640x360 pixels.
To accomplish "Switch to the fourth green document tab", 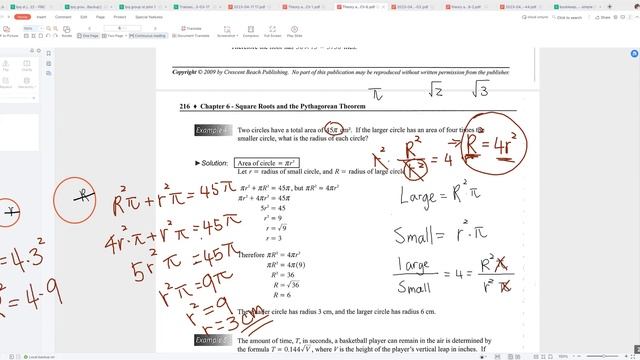I will click(195, 7).
